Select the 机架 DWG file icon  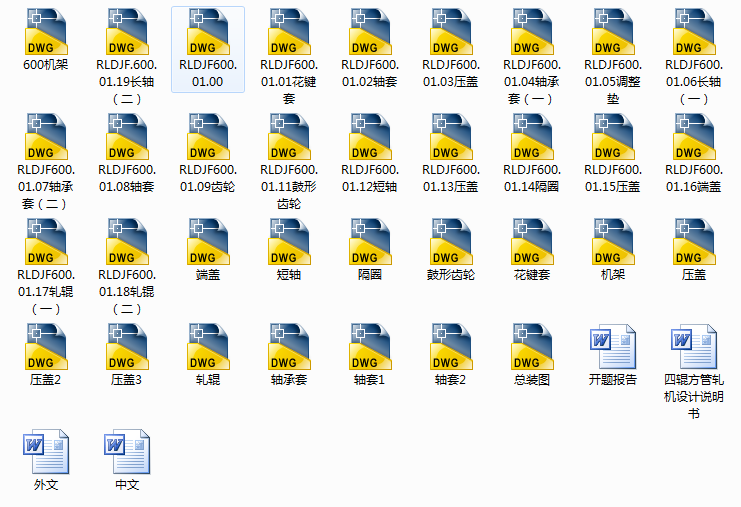tap(613, 241)
